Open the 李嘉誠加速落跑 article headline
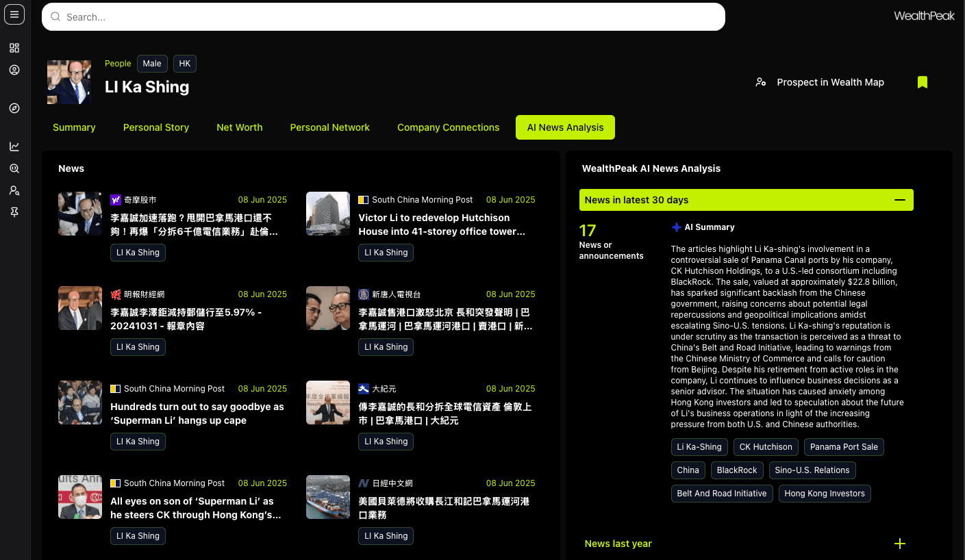 195,225
